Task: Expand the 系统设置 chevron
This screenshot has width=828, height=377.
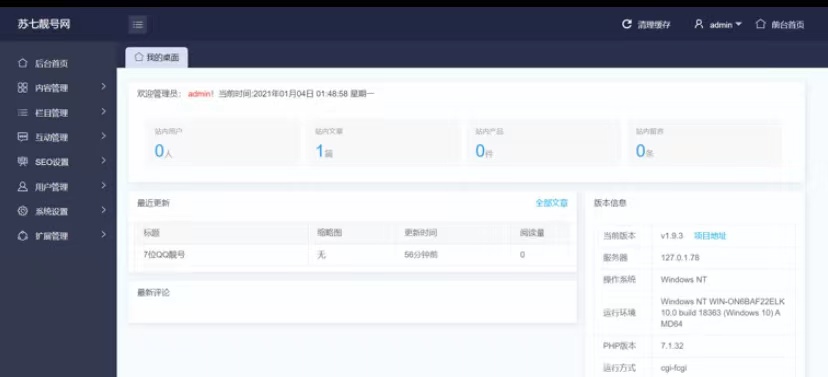Action: [104, 210]
